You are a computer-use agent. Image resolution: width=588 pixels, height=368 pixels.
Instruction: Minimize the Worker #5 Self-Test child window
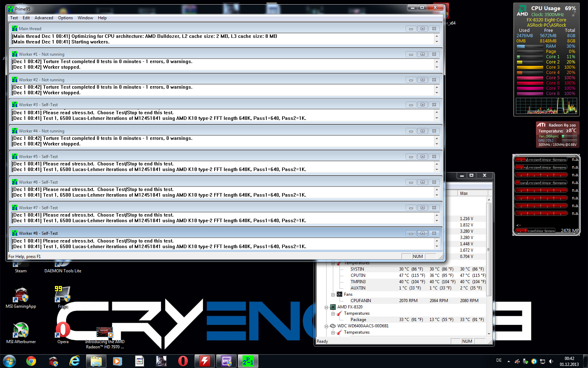point(411,157)
